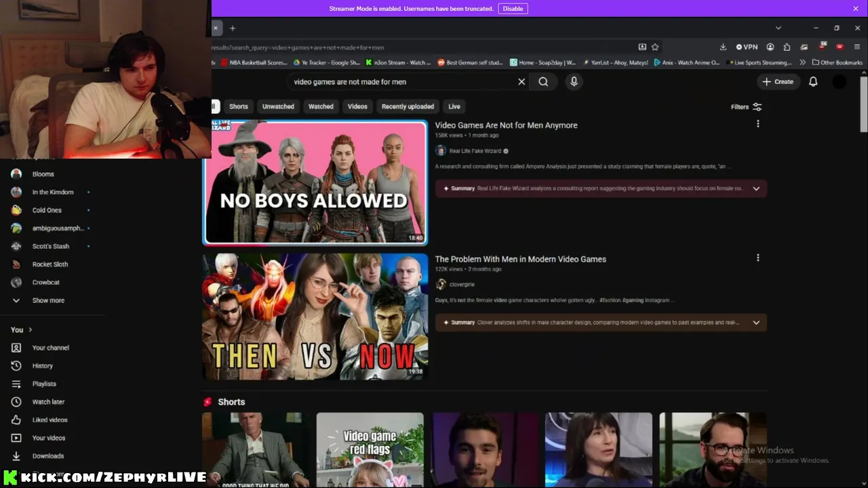This screenshot has width=868, height=488.
Task: Disable Streamer Mode from the purple banner
Action: click(x=513, y=8)
